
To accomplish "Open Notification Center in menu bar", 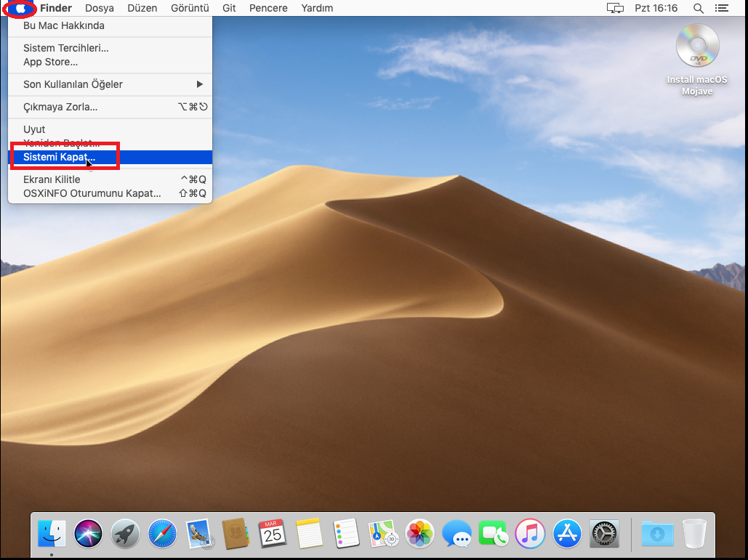I will pyautogui.click(x=721, y=8).
